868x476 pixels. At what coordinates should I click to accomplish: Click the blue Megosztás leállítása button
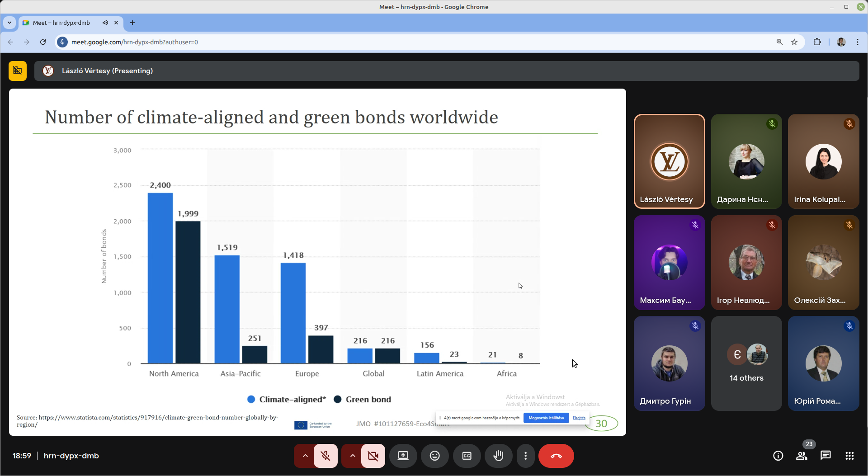(x=546, y=418)
